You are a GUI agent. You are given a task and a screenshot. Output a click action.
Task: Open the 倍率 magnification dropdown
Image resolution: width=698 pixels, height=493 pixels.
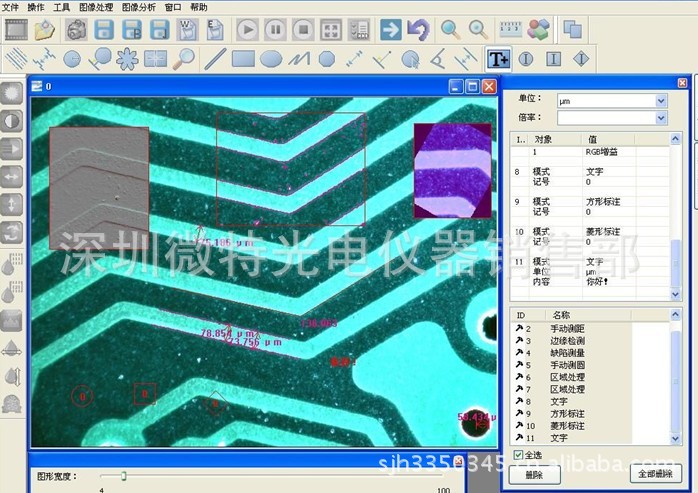(x=660, y=118)
